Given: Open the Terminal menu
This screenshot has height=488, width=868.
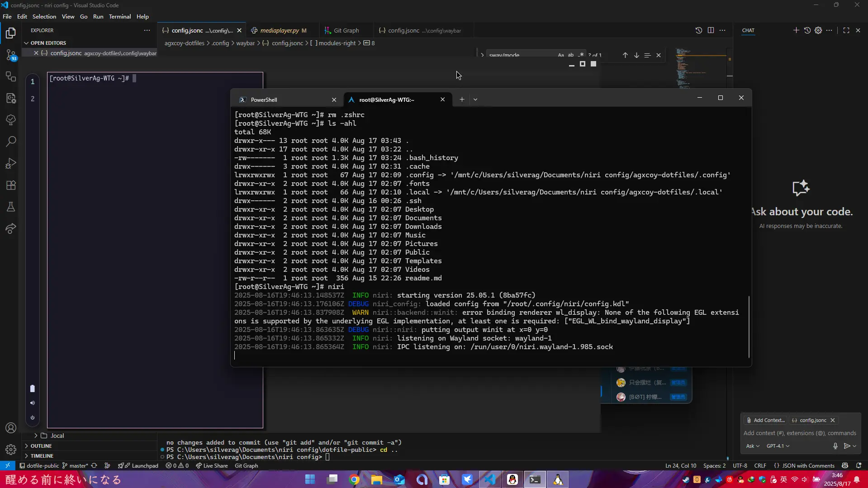Looking at the screenshot, I should [119, 17].
